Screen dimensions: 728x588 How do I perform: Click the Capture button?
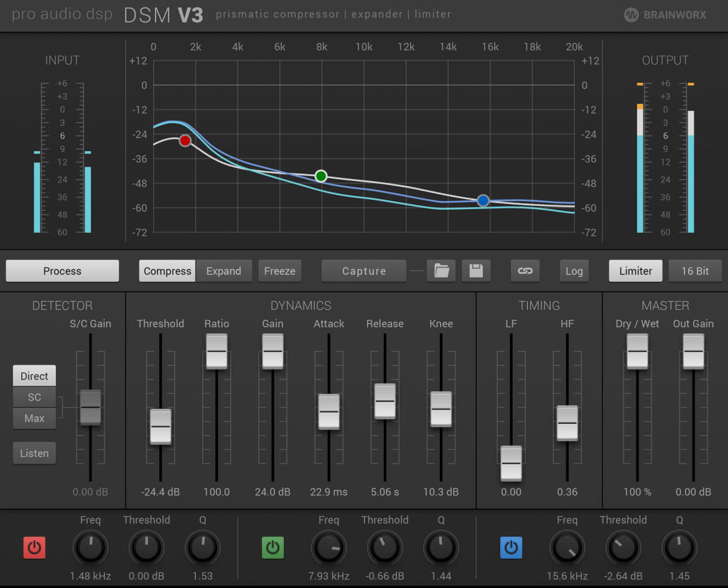pyautogui.click(x=364, y=271)
